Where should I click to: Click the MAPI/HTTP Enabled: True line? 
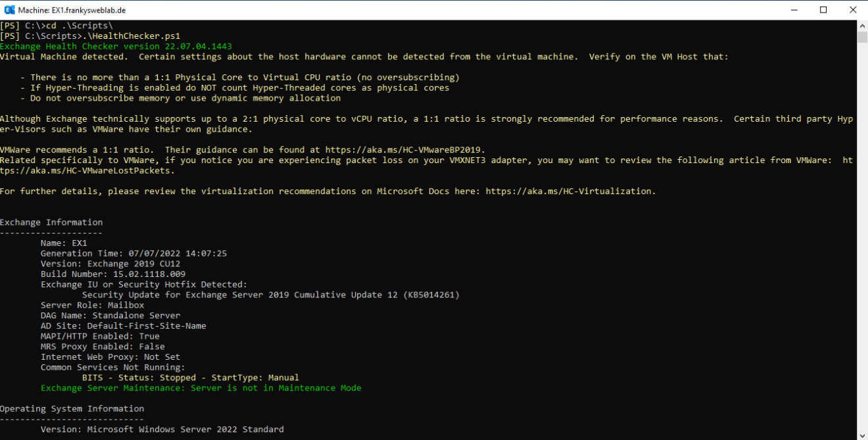click(x=100, y=336)
